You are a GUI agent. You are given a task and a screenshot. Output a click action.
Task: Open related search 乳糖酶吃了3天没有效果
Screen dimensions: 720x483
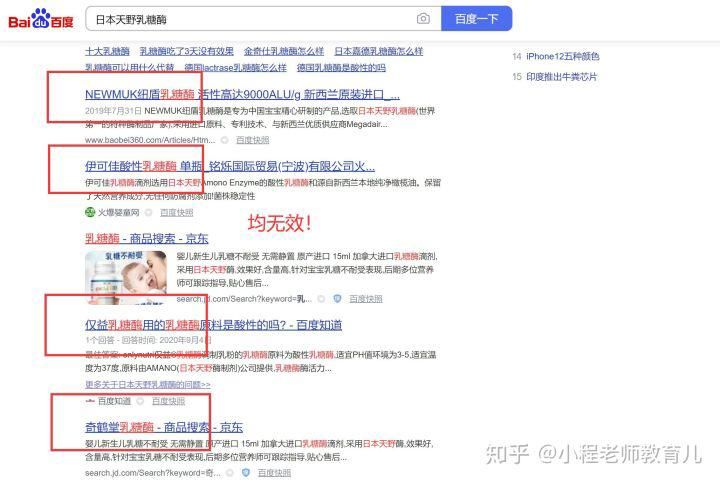click(x=186, y=51)
